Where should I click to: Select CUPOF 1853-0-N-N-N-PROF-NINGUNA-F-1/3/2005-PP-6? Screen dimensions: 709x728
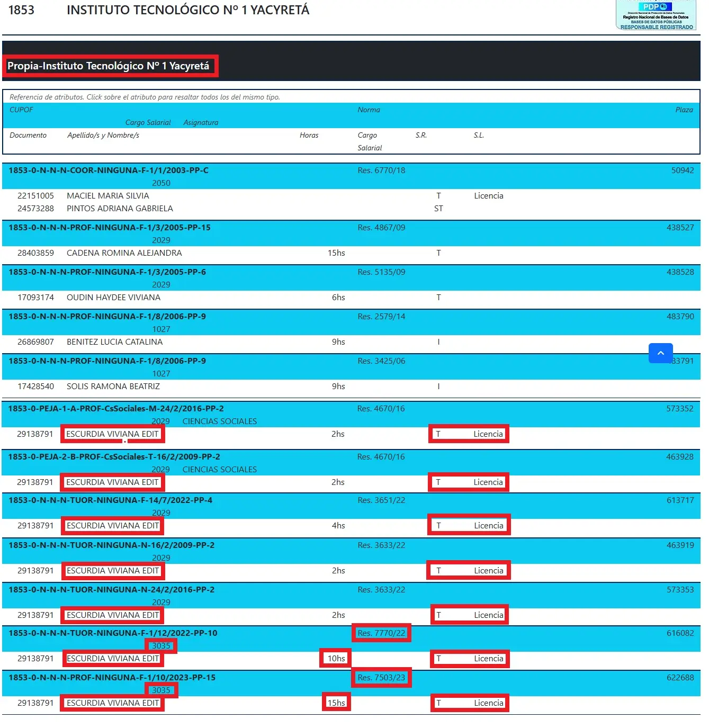tap(107, 272)
